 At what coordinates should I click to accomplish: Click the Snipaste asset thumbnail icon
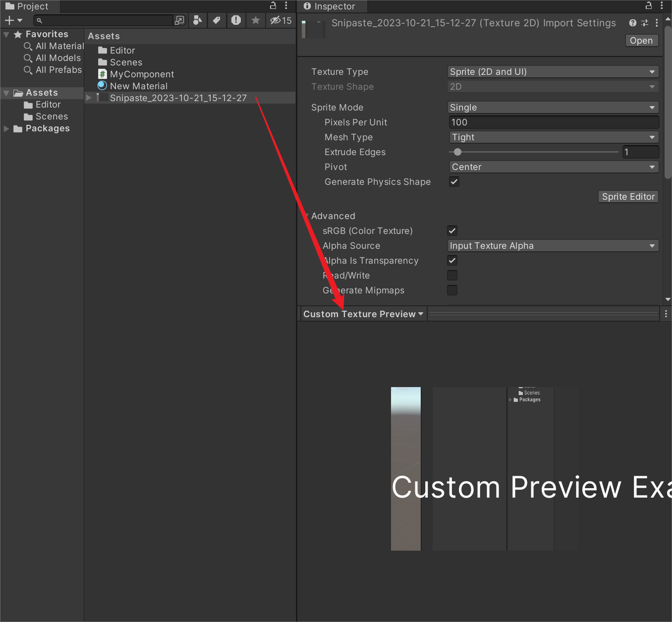[103, 98]
